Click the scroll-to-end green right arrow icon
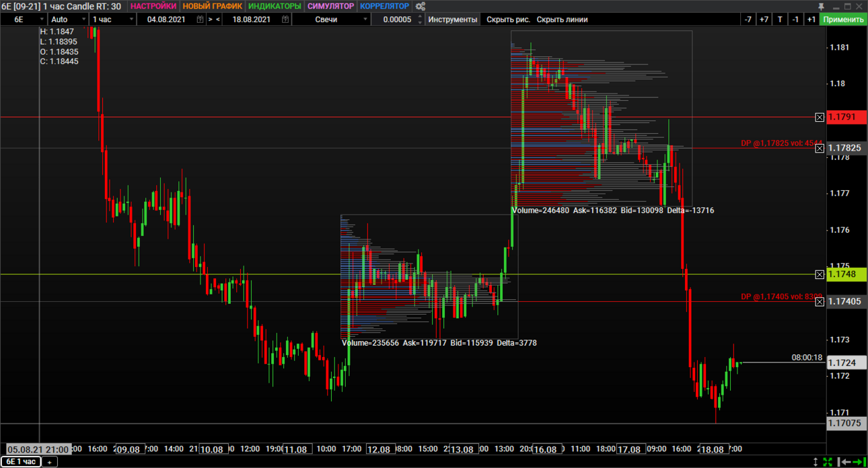Image resolution: width=868 pixels, height=468 pixels. 859,462
